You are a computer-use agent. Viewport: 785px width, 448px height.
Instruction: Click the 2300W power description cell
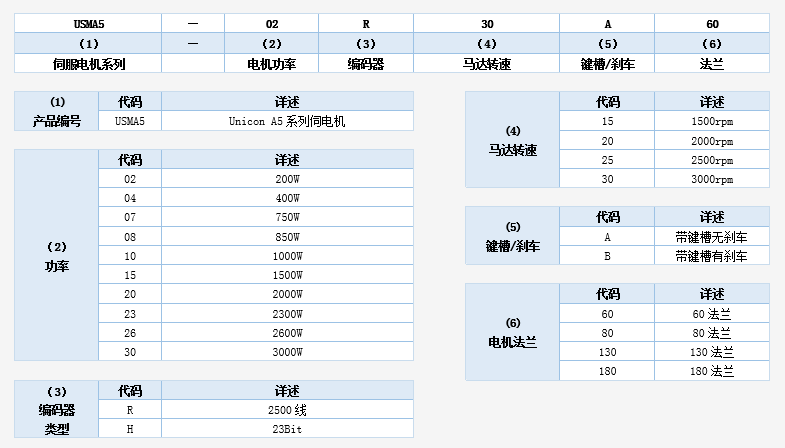[287, 312]
